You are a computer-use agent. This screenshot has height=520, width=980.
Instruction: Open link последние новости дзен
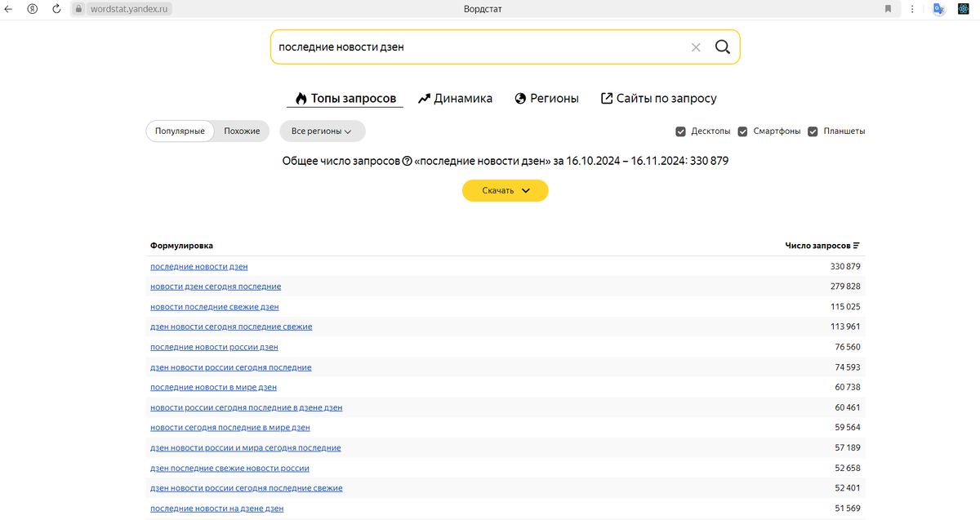pos(199,267)
